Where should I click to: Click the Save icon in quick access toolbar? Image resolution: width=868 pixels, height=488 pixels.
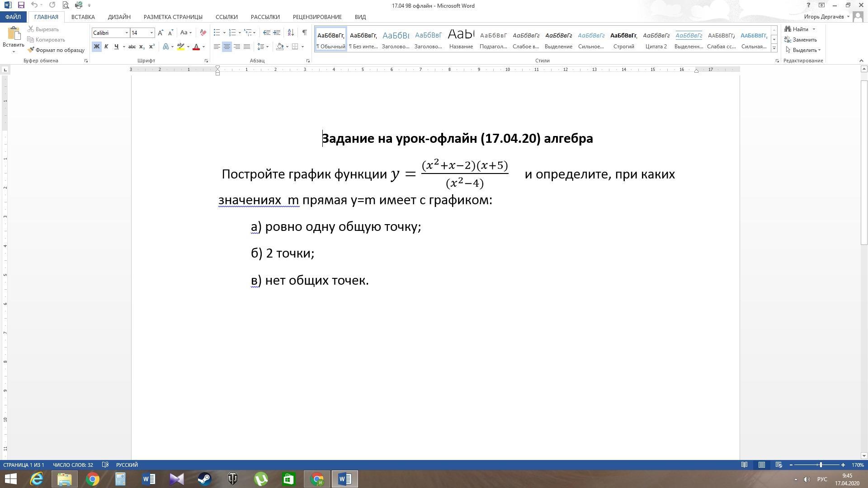[21, 5]
